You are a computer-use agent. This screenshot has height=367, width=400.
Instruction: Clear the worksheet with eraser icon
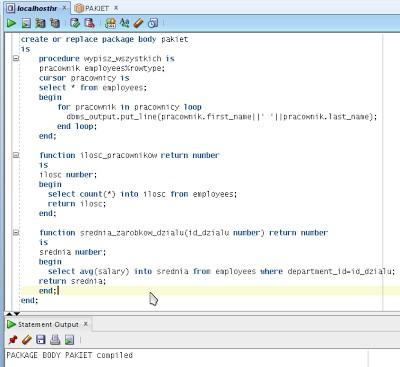click(138, 23)
